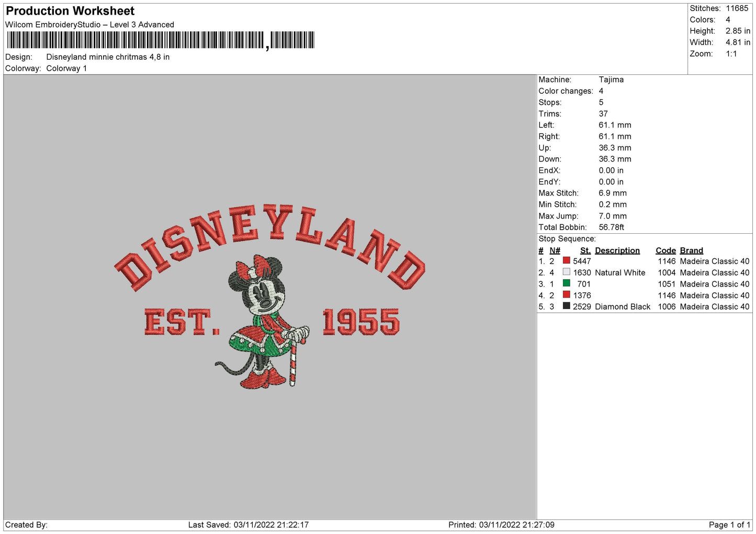
Task: Click the Trims value '37'
Action: point(603,113)
